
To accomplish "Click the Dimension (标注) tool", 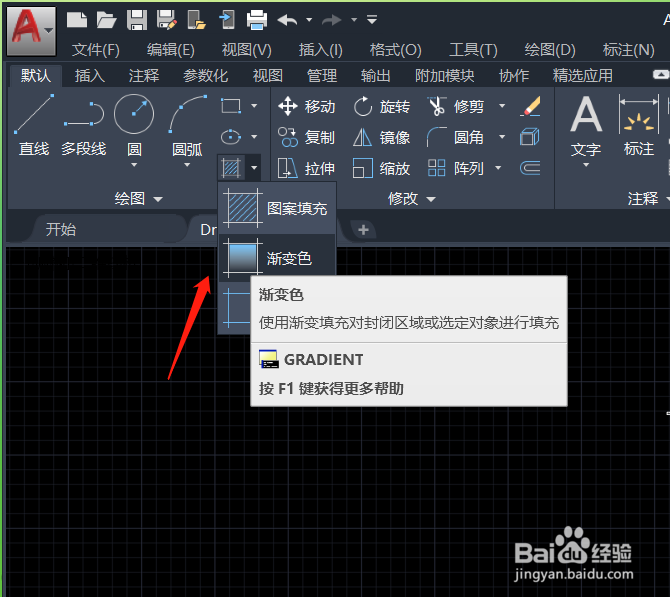I will 639,127.
